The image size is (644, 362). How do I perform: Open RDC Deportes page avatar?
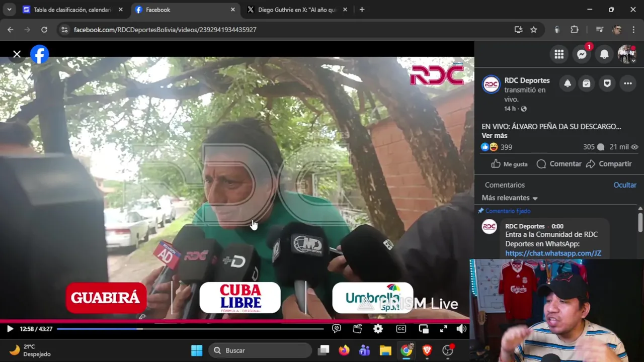coord(491,84)
